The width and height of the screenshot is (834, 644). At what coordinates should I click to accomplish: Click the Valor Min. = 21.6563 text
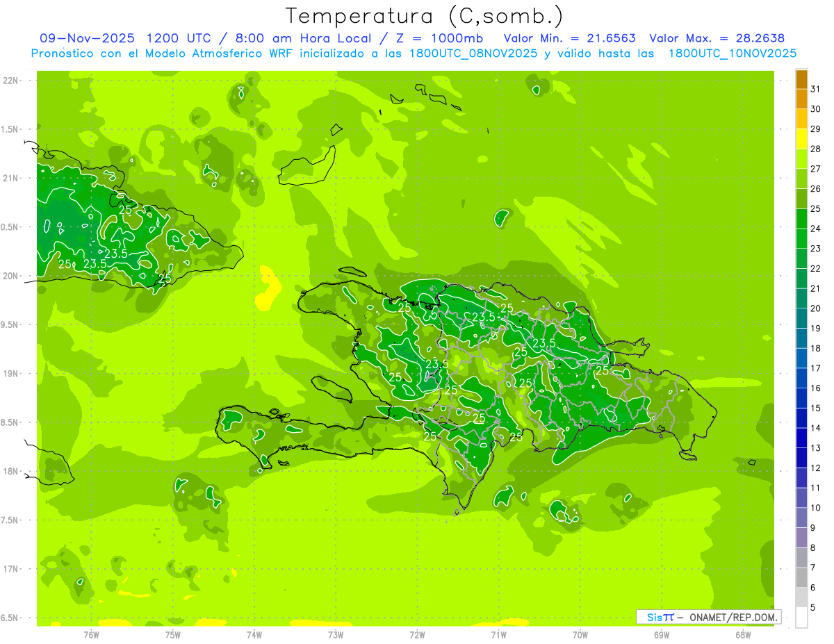click(569, 38)
